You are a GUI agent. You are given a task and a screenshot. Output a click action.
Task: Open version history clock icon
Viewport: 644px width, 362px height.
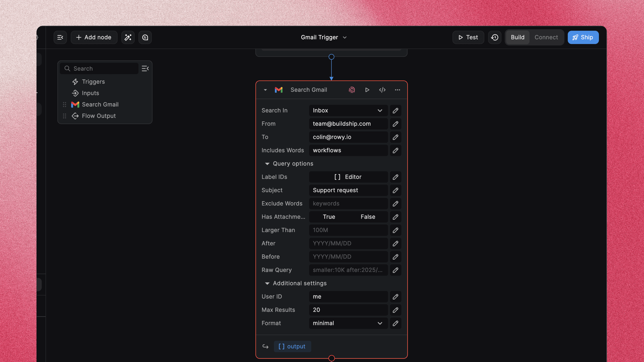tap(494, 38)
